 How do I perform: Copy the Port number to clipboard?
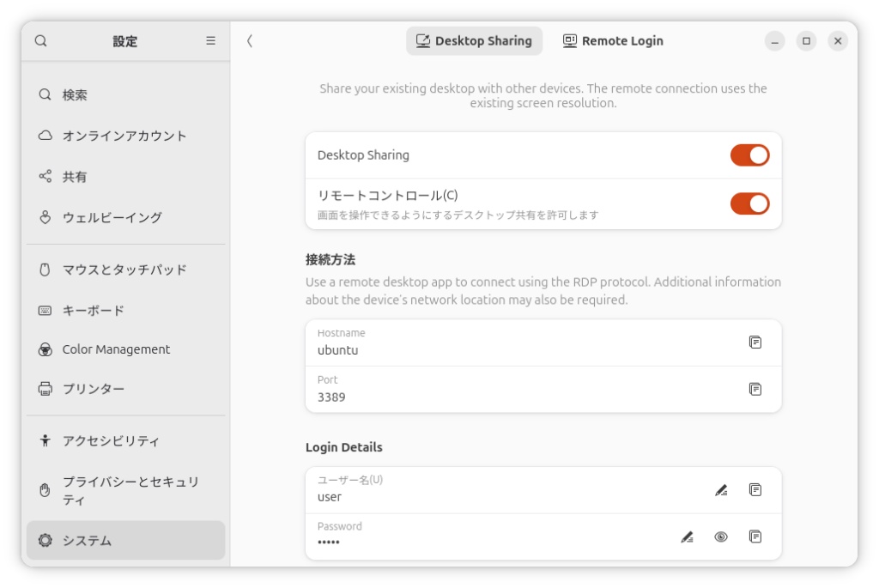755,389
